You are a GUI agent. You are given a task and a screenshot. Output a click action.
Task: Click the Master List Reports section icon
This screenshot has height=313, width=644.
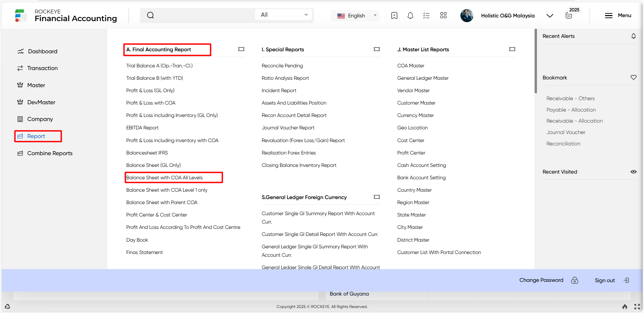coord(512,49)
